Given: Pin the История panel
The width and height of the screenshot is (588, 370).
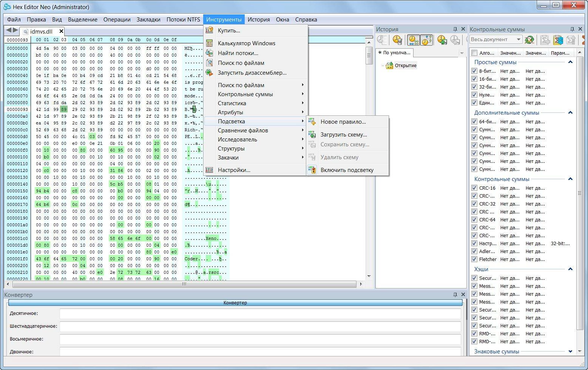Looking at the screenshot, I should tap(455, 29).
